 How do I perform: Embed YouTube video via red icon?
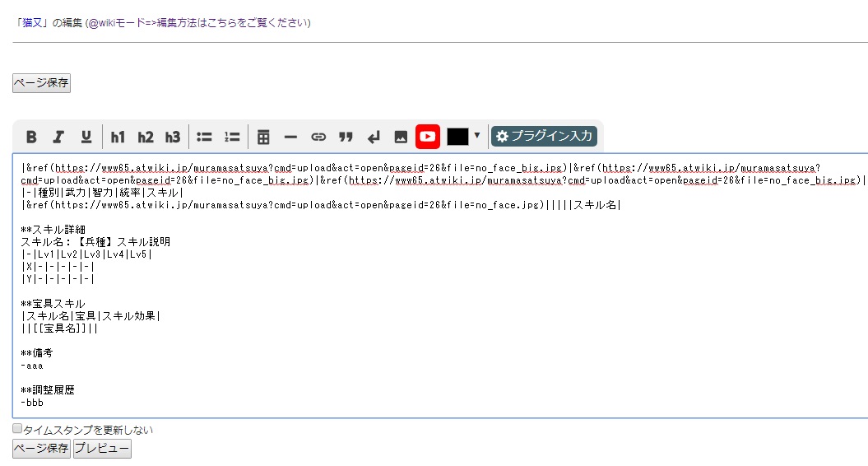click(x=428, y=137)
